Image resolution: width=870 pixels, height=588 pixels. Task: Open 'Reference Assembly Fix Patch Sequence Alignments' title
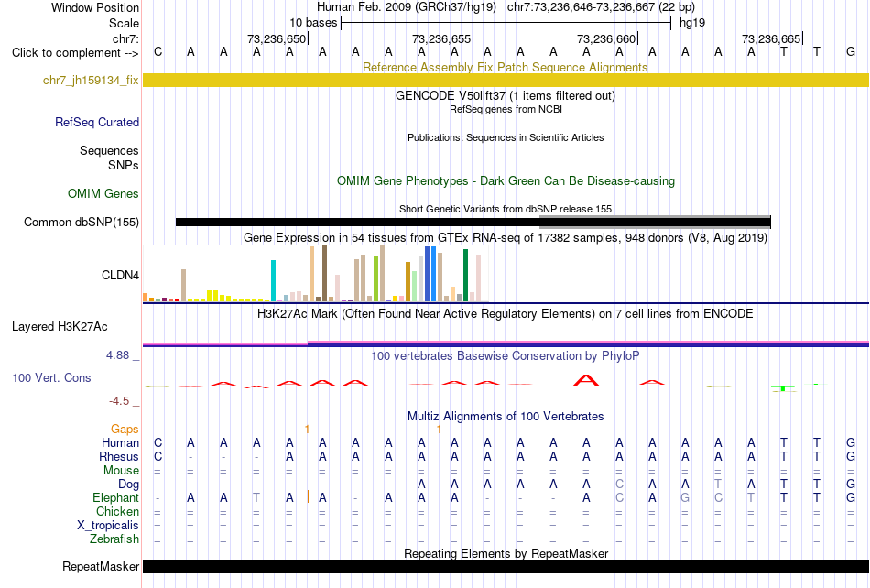tap(505, 67)
